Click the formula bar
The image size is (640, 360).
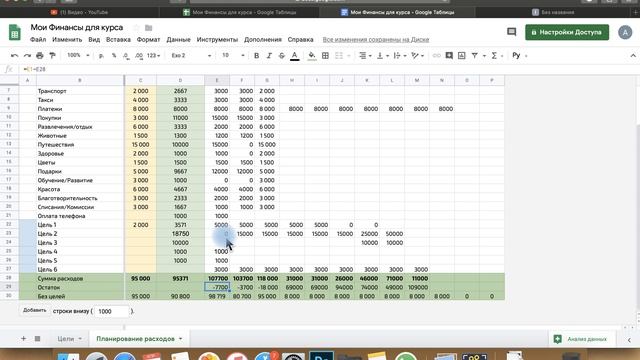(327, 69)
